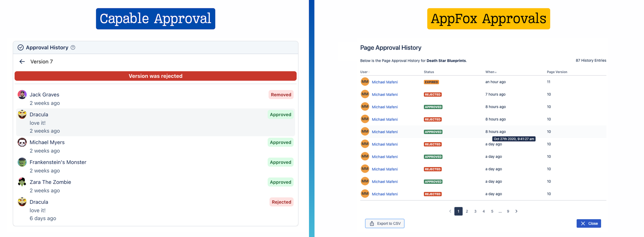Click the Removed status badge for Jack Graves

[x=281, y=95]
